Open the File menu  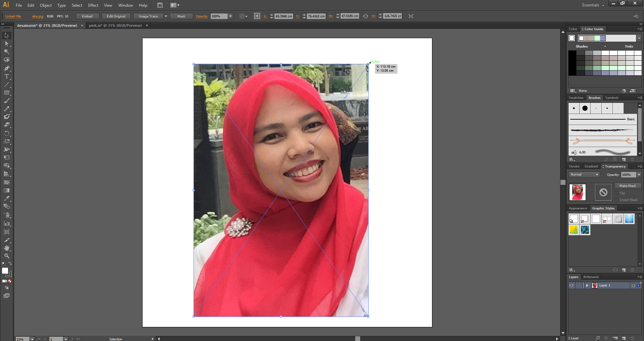tap(19, 5)
